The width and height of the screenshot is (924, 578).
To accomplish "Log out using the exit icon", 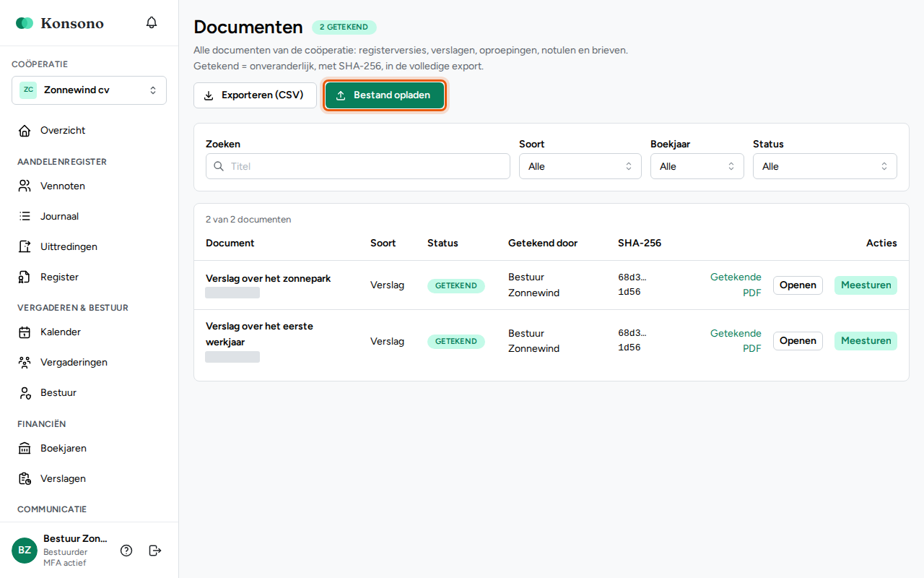I will point(155,551).
